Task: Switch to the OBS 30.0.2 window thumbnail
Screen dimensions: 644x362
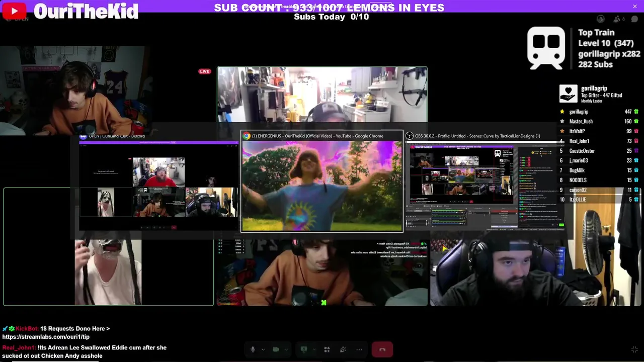Action: point(485,186)
